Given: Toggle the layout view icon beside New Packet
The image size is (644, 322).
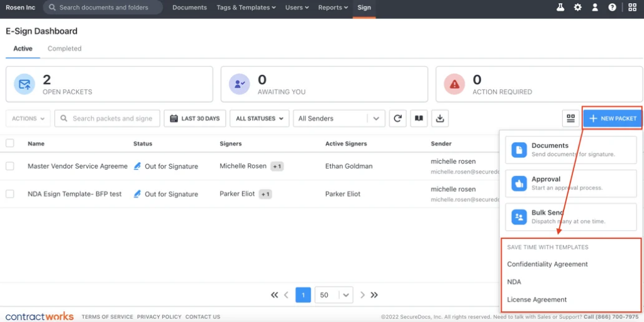Looking at the screenshot, I should [570, 118].
